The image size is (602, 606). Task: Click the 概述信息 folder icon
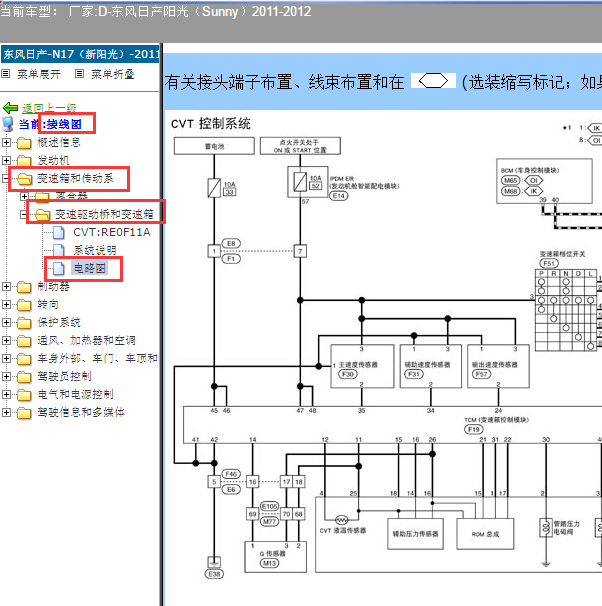24,143
